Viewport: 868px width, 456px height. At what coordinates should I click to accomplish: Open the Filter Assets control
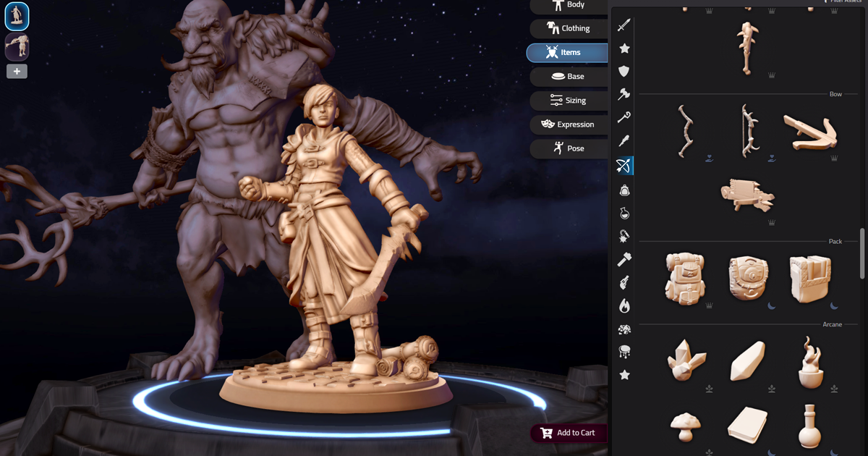click(841, 2)
